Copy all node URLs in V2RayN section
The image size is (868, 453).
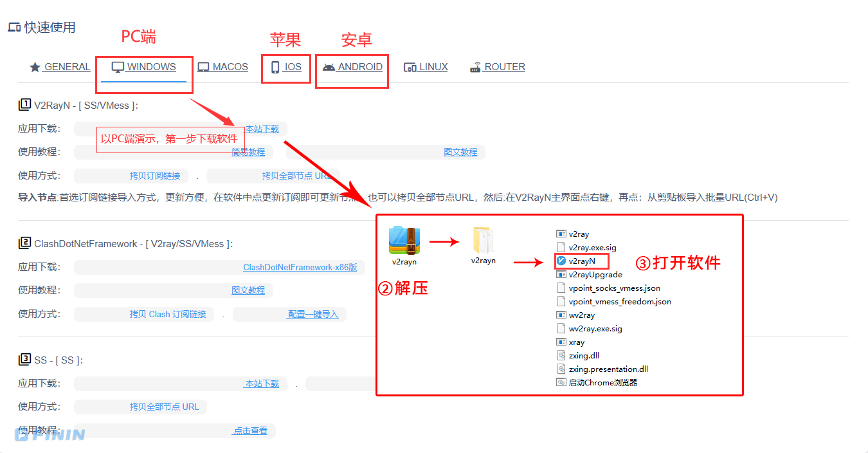pos(297,176)
